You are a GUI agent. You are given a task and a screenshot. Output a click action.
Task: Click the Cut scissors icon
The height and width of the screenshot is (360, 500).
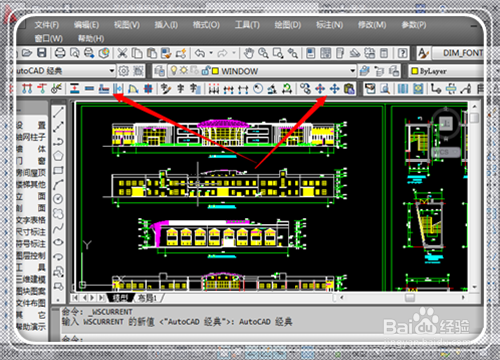pyautogui.click(x=122, y=53)
